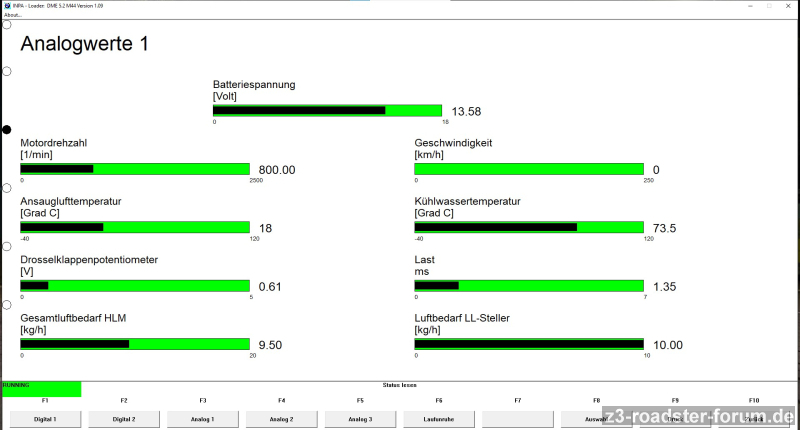Image resolution: width=800 pixels, height=430 pixels.
Task: Click the blank button under F7
Action: [518, 420]
